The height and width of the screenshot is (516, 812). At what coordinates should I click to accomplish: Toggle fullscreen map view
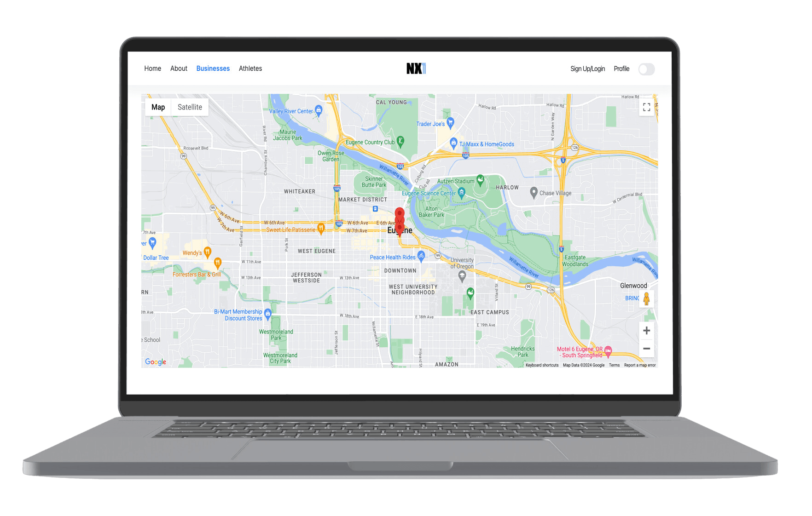[646, 107]
